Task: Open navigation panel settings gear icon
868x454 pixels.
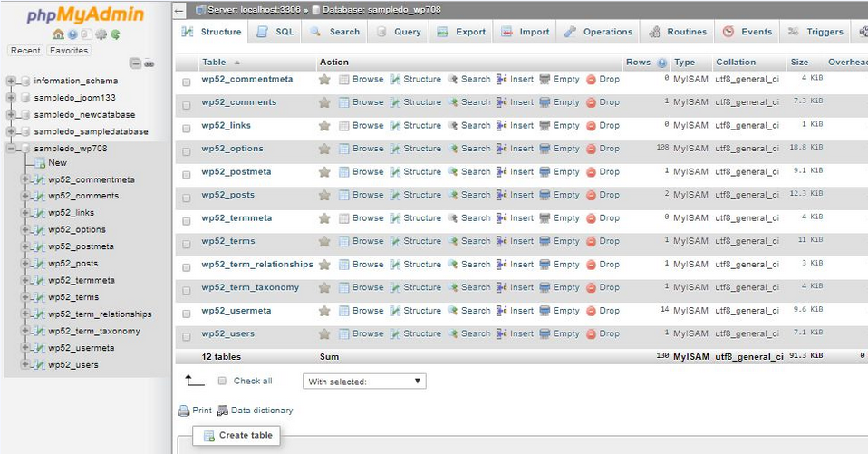Action: tap(101, 34)
